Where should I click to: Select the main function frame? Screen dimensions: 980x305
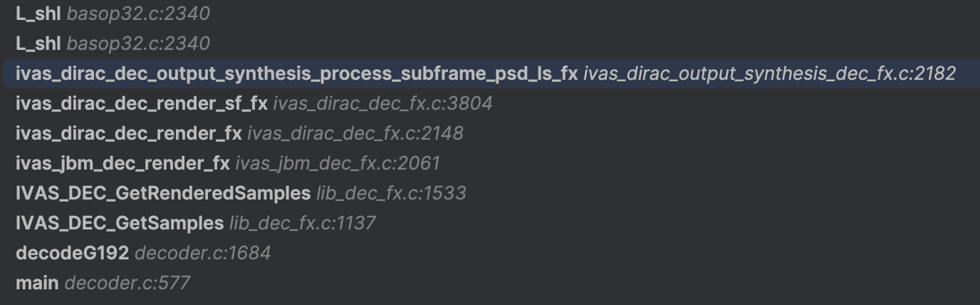point(37,283)
